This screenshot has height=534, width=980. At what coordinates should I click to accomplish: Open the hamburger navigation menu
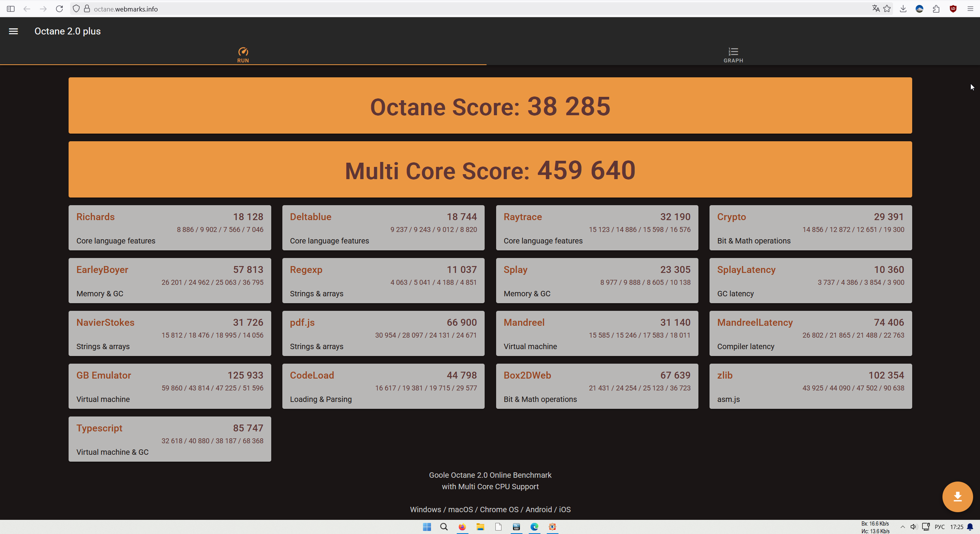[x=13, y=31]
